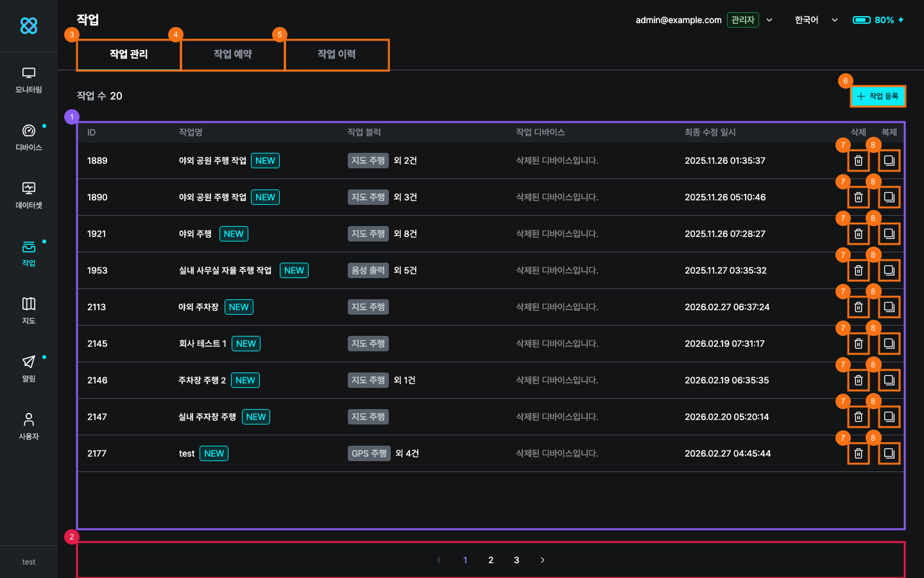This screenshot has height=578, width=924.
Task: Open 알림 notifications in sidebar
Action: (28, 369)
